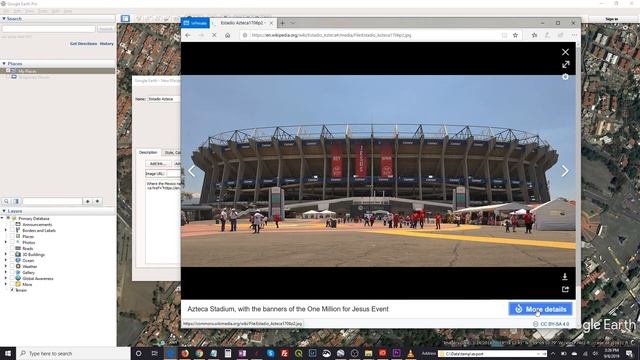This screenshot has width=640, height=360.
Task: Select the Estadio Azteca browser tab
Action: (242, 23)
